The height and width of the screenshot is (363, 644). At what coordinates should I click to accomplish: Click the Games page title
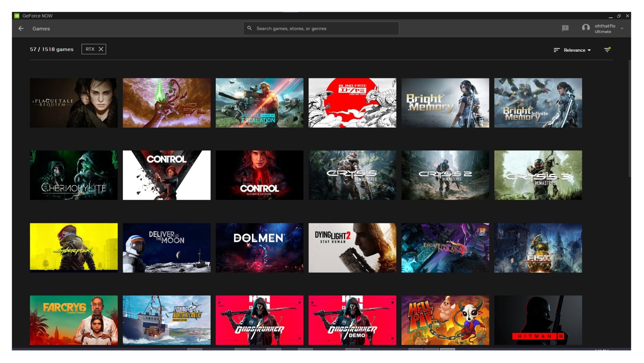tap(41, 29)
